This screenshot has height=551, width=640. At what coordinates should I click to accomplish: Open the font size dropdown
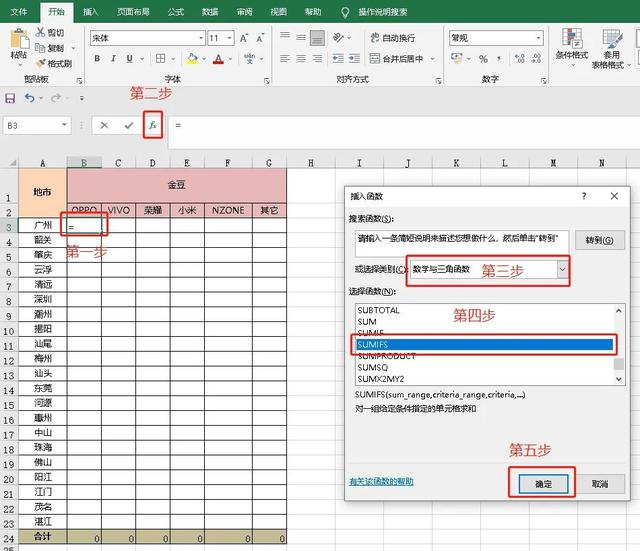point(230,38)
